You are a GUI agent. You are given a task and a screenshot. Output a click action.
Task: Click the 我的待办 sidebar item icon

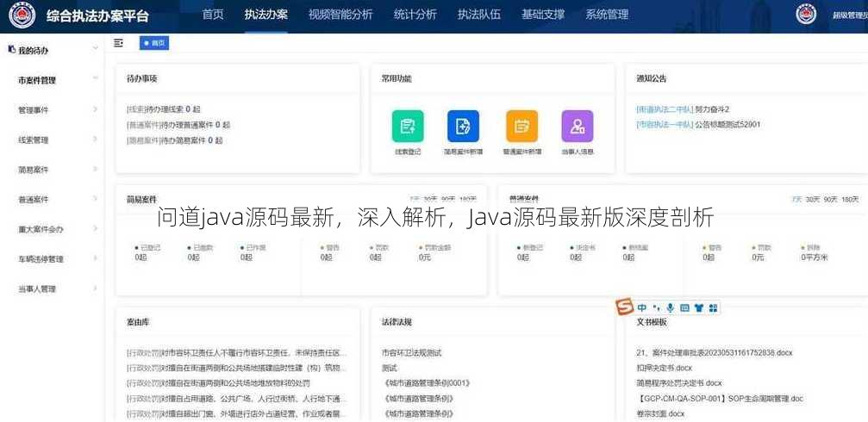11,50
